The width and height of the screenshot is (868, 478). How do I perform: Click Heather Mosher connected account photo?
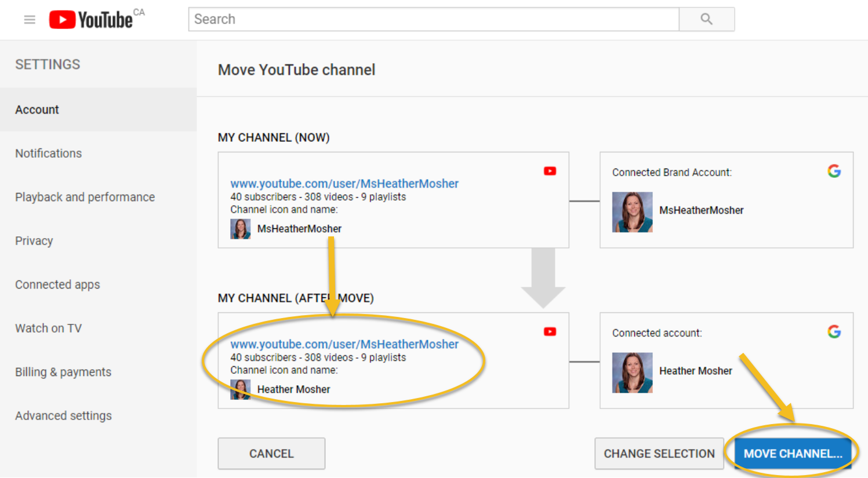point(633,373)
